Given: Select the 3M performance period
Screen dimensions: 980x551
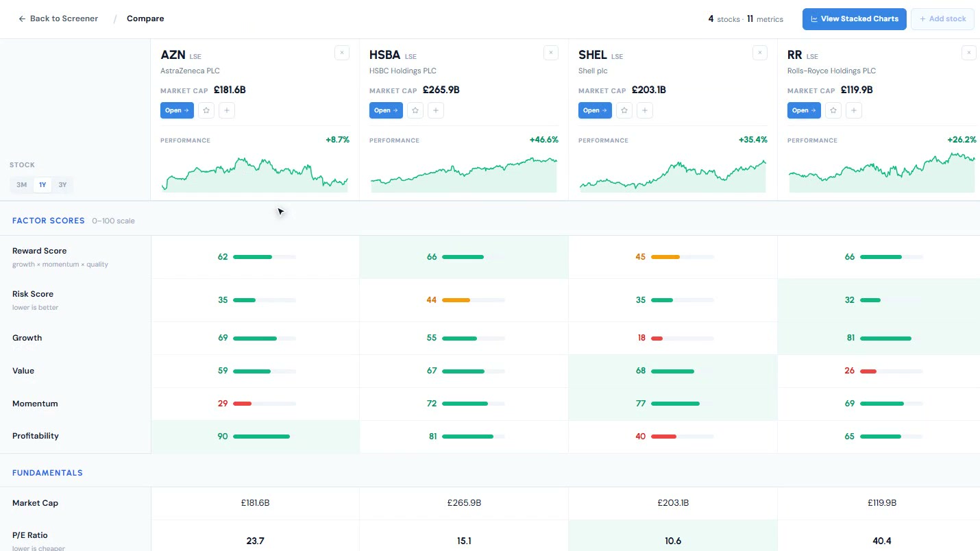Looking at the screenshot, I should tap(22, 185).
